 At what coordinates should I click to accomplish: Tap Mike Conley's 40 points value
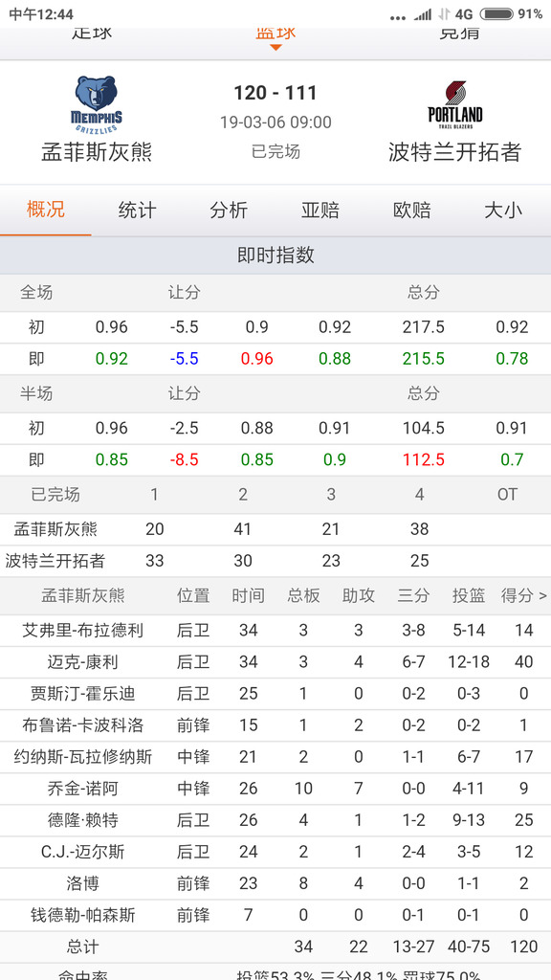(523, 662)
